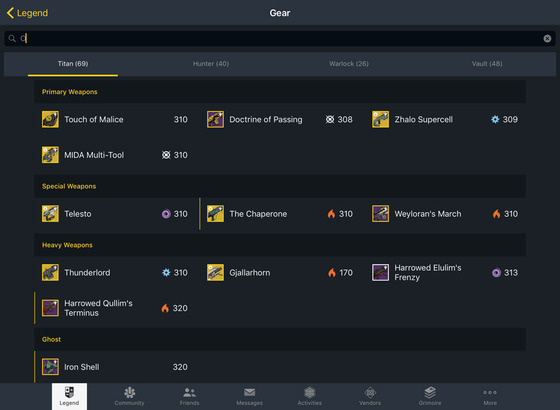Select The Chaperone name text

pyautogui.click(x=258, y=214)
